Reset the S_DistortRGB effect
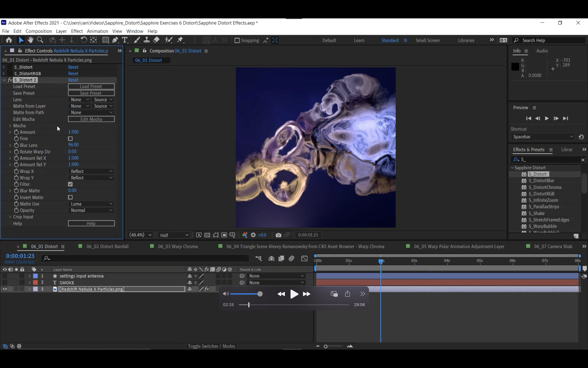 (x=73, y=73)
